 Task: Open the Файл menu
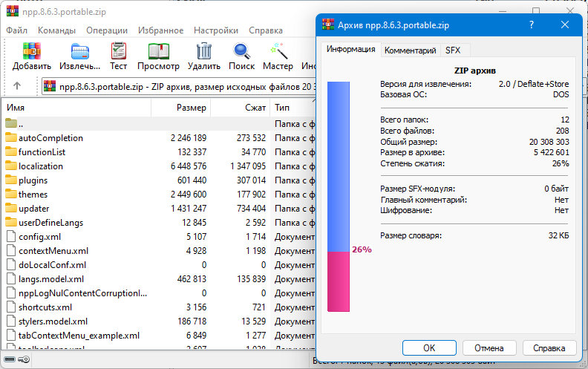coord(16,30)
